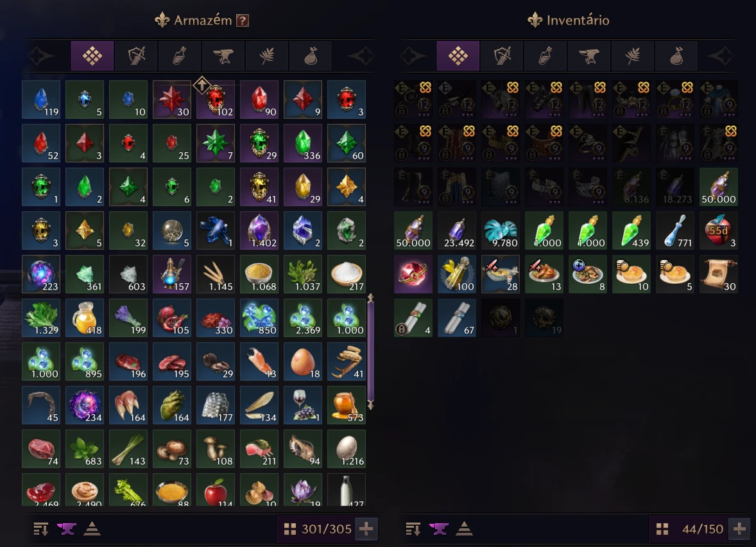Expand Armazém slots with the plus button

coord(366,529)
